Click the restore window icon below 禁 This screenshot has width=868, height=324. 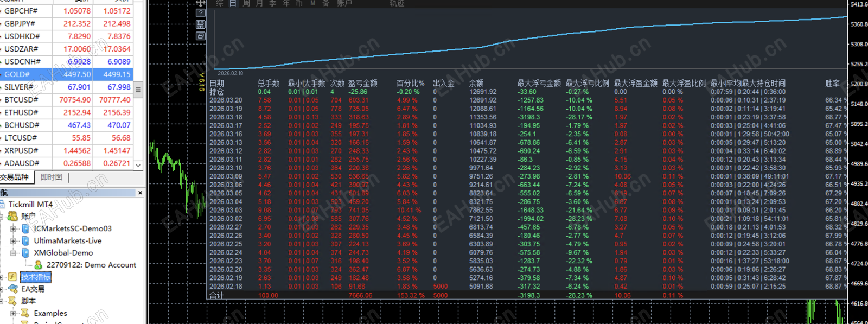click(x=201, y=36)
